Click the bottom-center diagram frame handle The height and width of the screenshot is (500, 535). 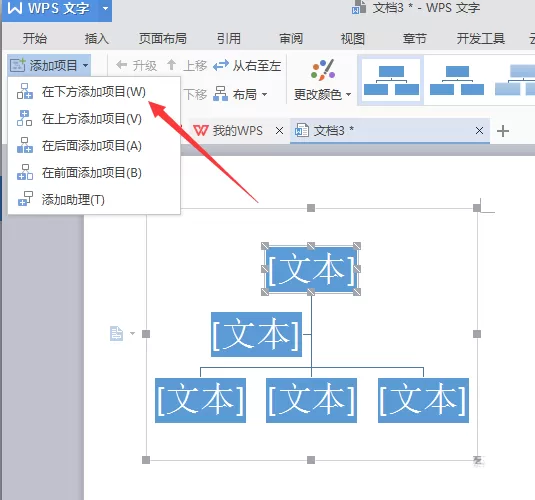click(x=311, y=460)
